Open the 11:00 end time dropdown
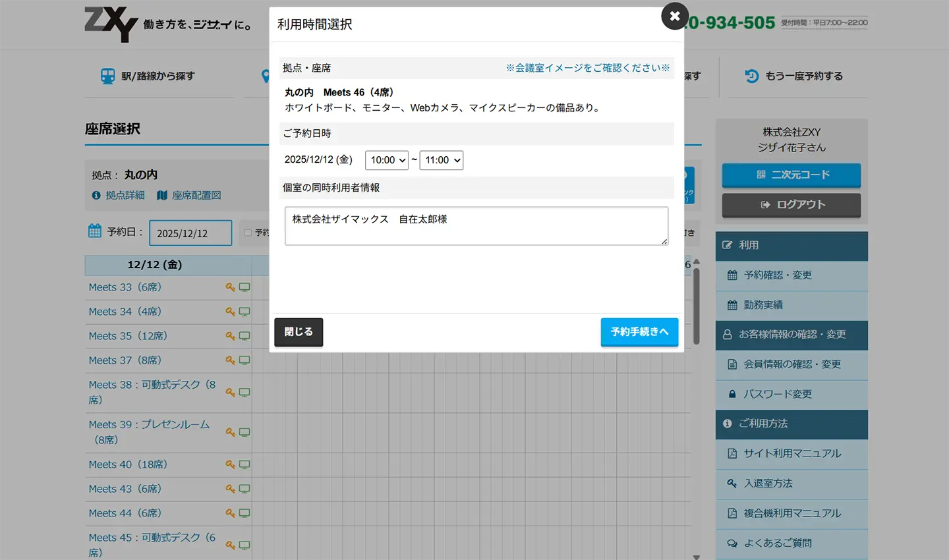This screenshot has width=949, height=560. [x=442, y=160]
